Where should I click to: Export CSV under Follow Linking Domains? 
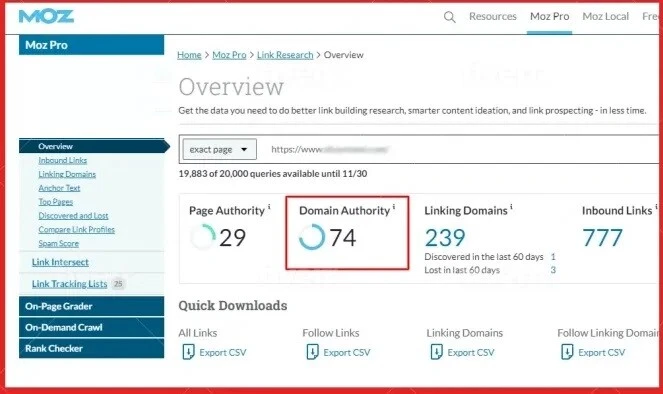pos(601,352)
